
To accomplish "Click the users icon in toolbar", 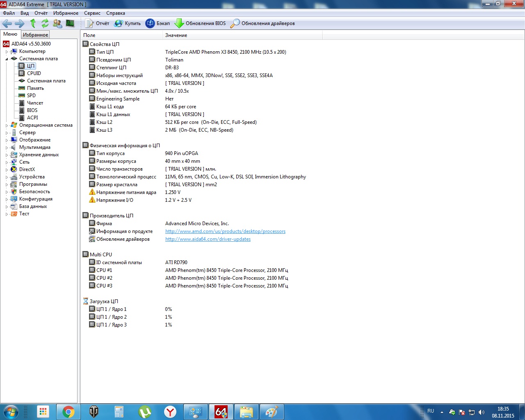I will (57, 23).
